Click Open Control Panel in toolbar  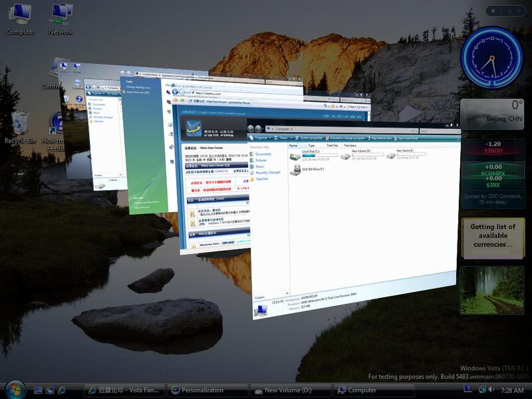(406, 138)
